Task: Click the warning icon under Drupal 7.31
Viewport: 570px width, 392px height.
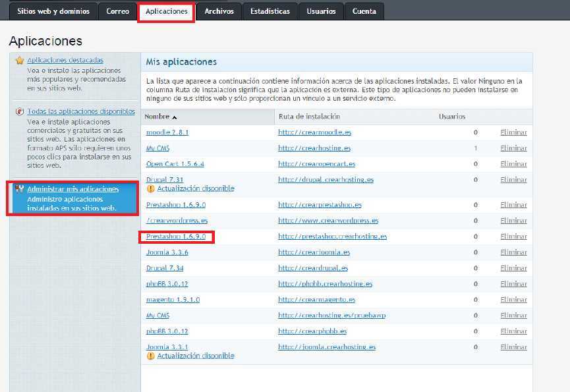Action: tap(150, 188)
